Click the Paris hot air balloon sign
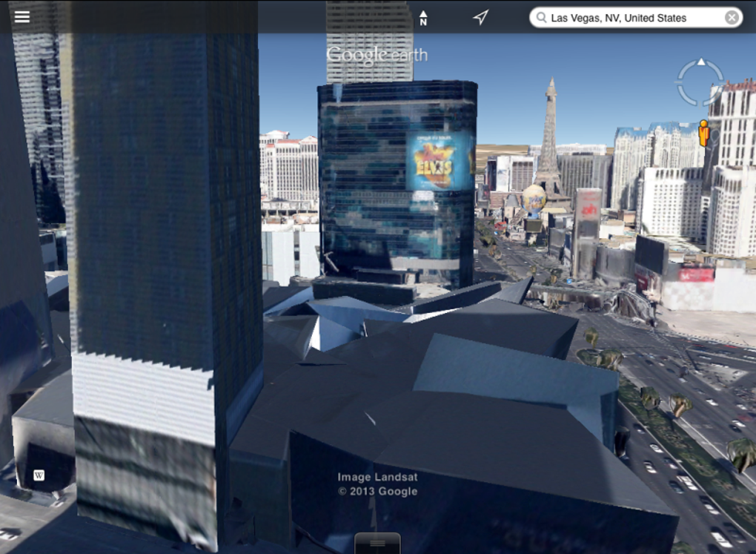Viewport: 756px width, 554px height. coord(534,199)
